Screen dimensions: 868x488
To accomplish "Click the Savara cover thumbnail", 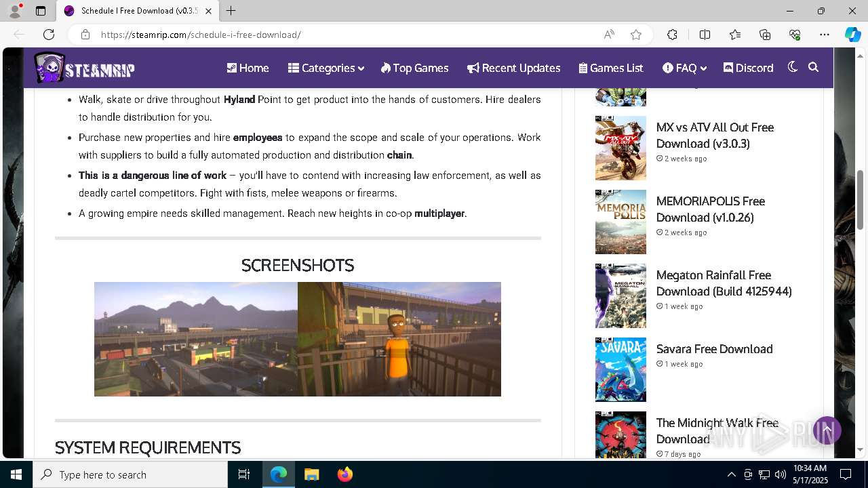I will pos(620,369).
